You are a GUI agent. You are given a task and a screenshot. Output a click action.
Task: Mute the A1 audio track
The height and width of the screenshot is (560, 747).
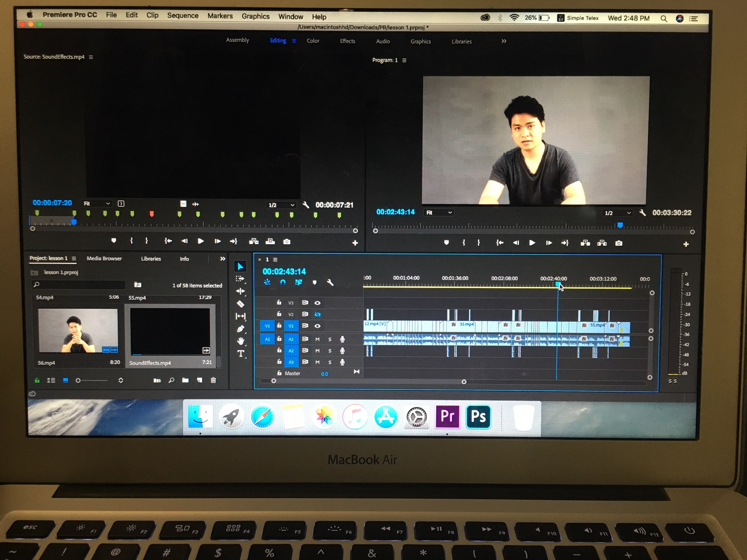coord(317,339)
